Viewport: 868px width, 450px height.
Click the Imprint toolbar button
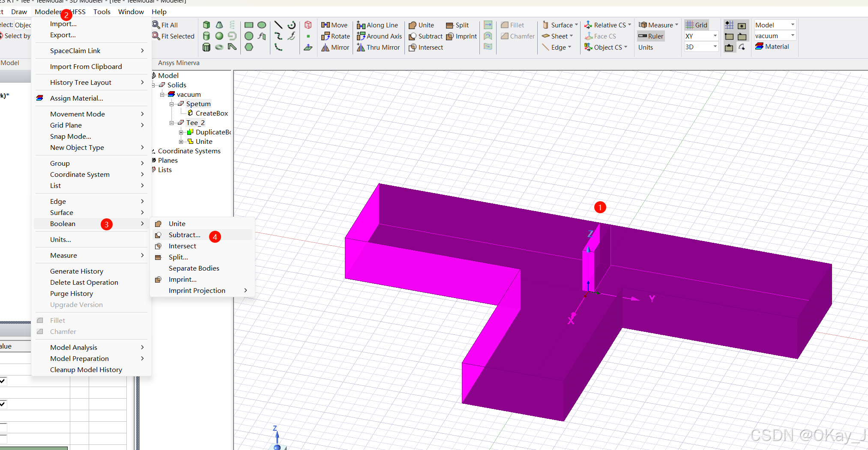click(461, 36)
